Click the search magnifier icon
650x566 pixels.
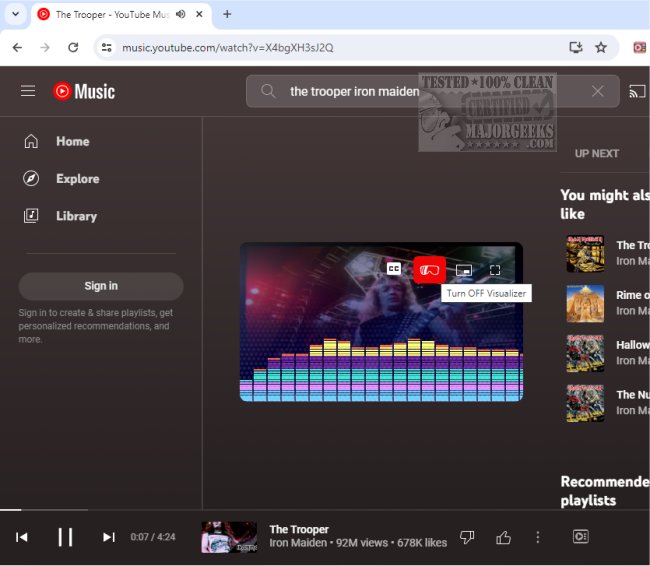point(268,91)
